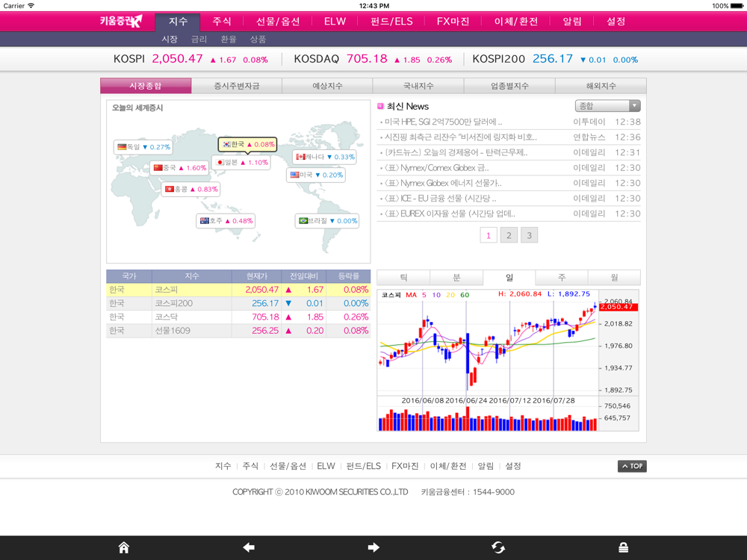747x560 pixels.
Task: Select the China flag marker on map
Action: tap(179, 167)
